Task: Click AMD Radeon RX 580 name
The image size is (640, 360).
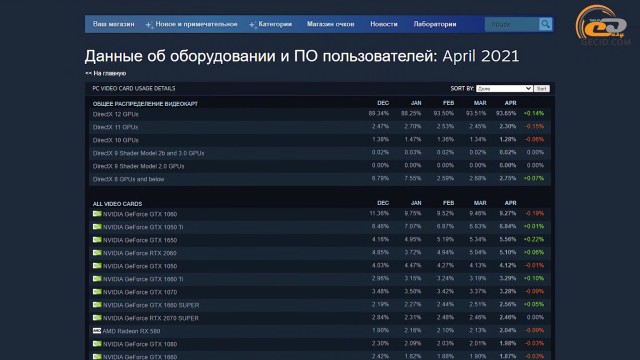Action: (131, 331)
